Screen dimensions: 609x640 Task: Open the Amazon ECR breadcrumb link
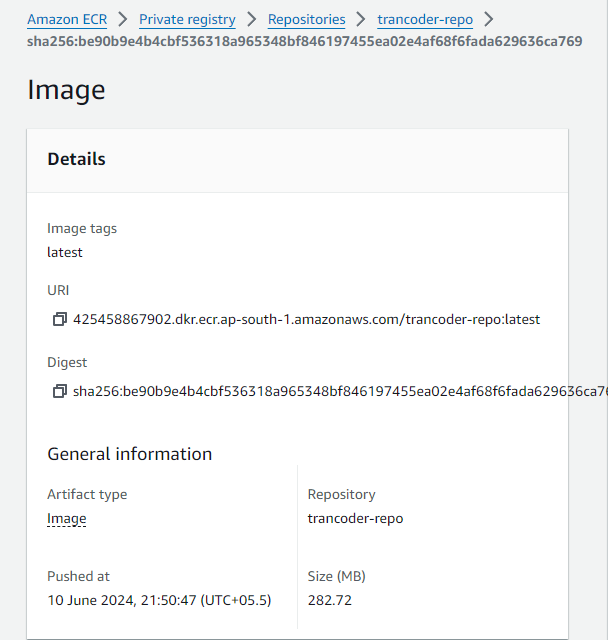pyautogui.click(x=67, y=20)
